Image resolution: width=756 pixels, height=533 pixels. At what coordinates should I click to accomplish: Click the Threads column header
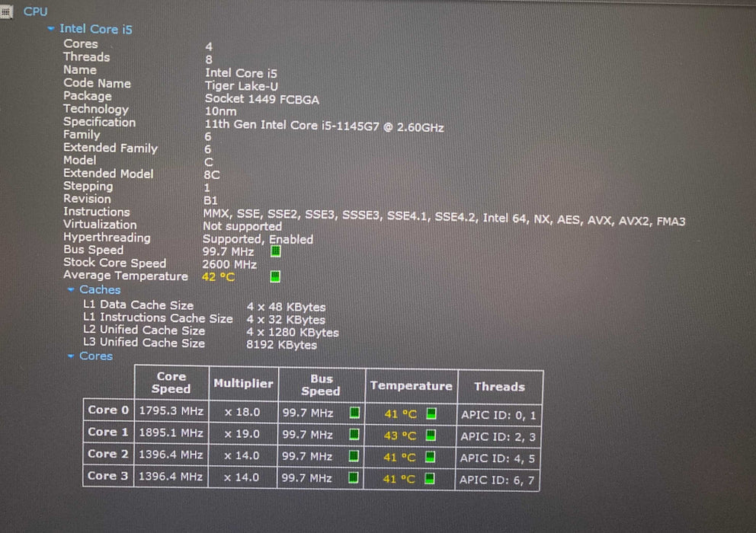[499, 387]
